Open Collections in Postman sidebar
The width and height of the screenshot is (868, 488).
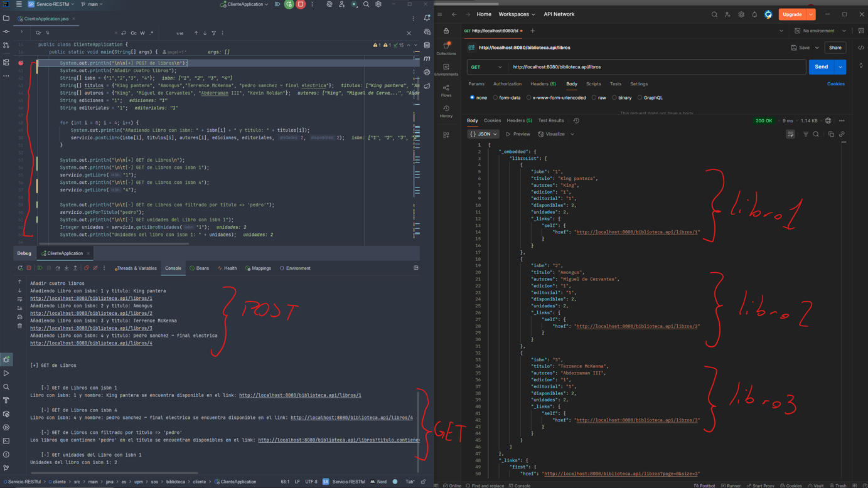pos(446,48)
